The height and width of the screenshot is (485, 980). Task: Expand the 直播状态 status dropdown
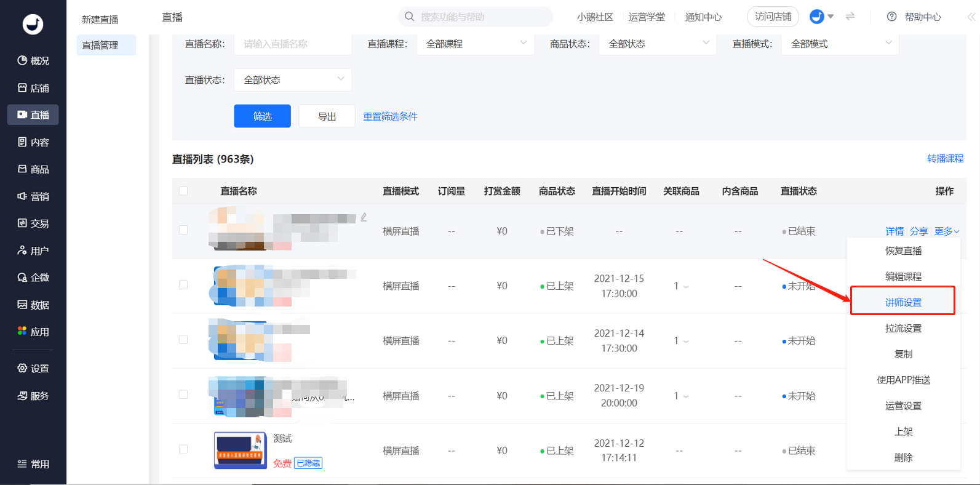293,80
